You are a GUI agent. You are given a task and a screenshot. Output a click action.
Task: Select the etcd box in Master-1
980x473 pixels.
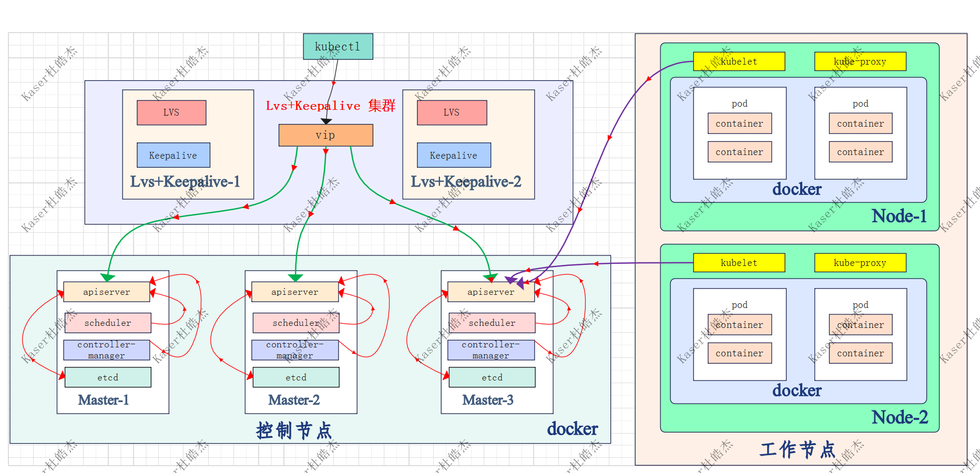tap(108, 377)
